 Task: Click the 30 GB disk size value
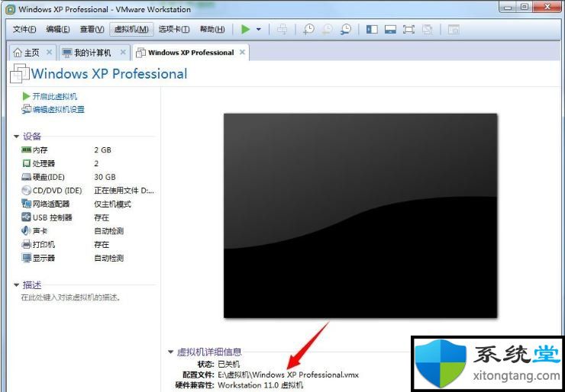click(105, 177)
